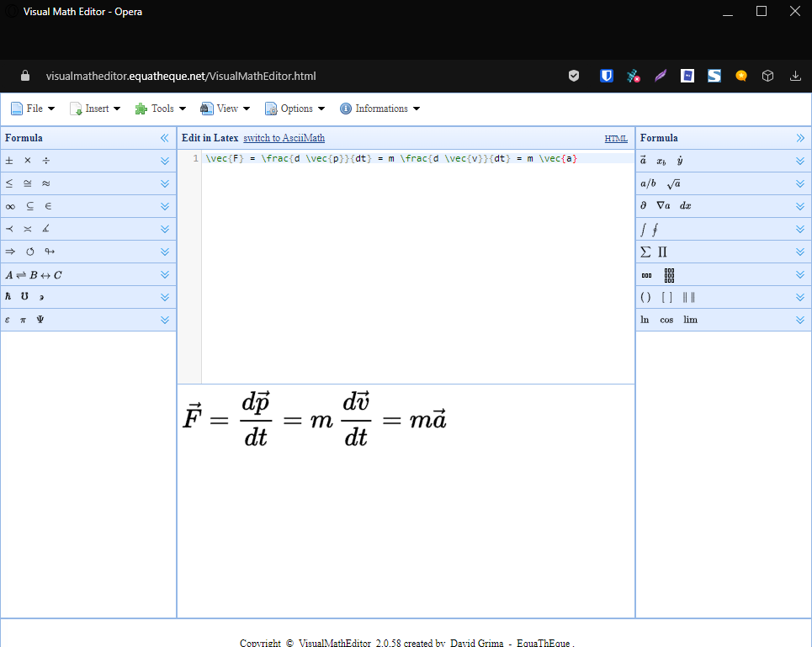812x647 pixels.
Task: Insert the element-of symbol
Action: point(48,206)
